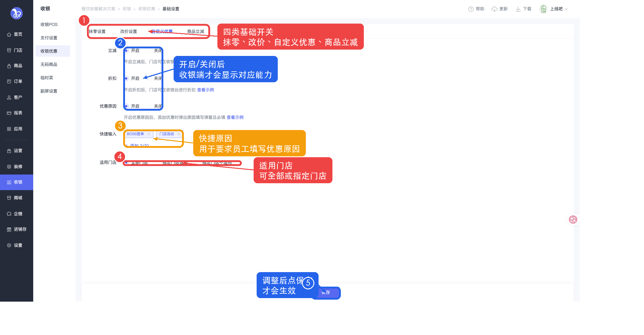644x335 pixels.
Task: Click the 收银 submenu heading
Action: coord(45,9)
